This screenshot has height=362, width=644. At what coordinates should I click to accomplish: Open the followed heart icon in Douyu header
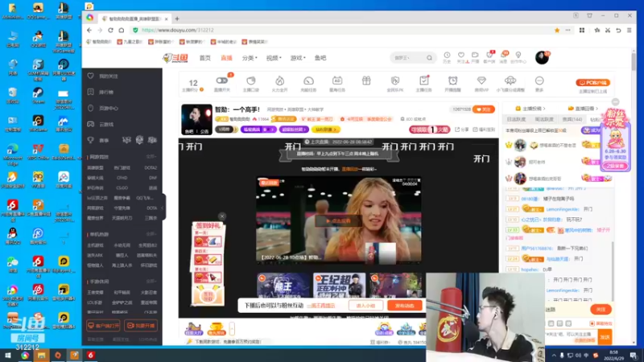461,56
